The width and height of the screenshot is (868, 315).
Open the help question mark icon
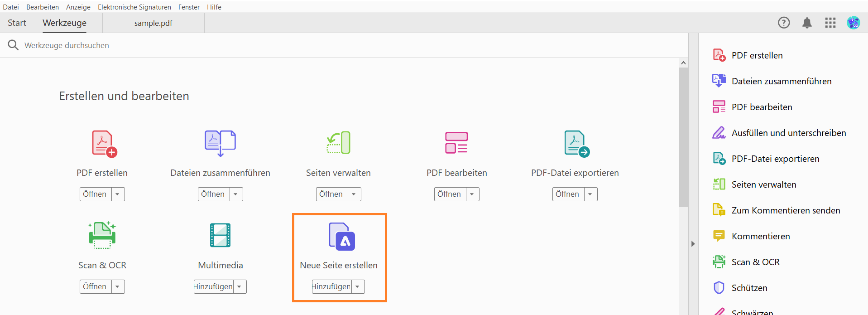point(784,23)
